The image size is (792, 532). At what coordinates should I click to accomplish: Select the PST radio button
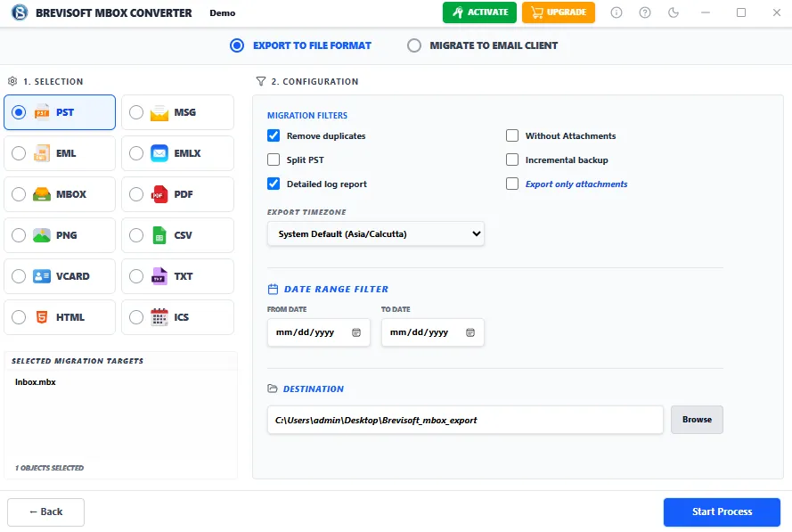click(19, 112)
